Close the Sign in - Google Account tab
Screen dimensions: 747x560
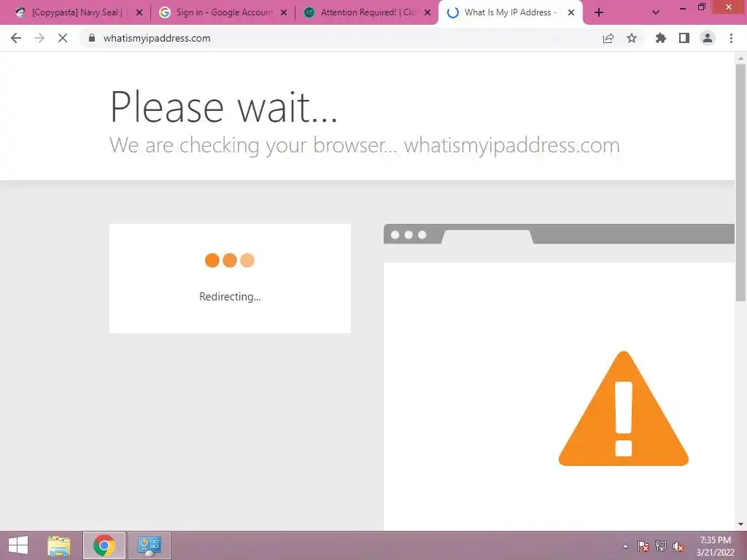click(284, 13)
